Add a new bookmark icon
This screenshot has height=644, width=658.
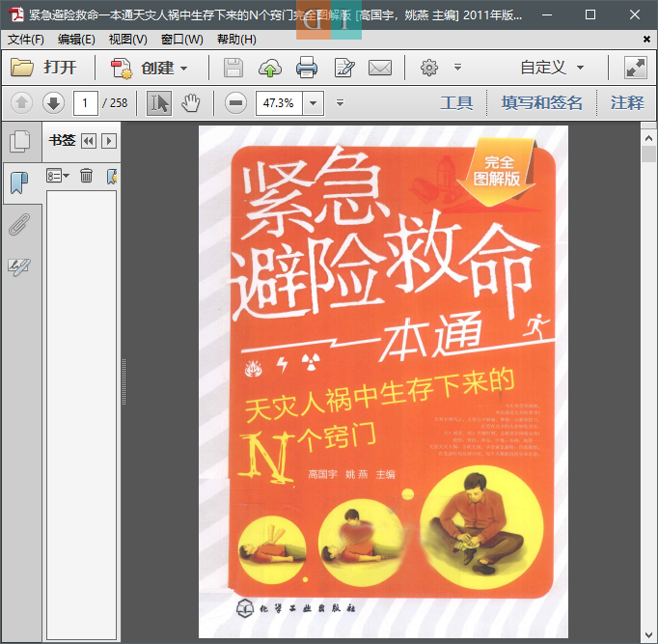[x=112, y=177]
